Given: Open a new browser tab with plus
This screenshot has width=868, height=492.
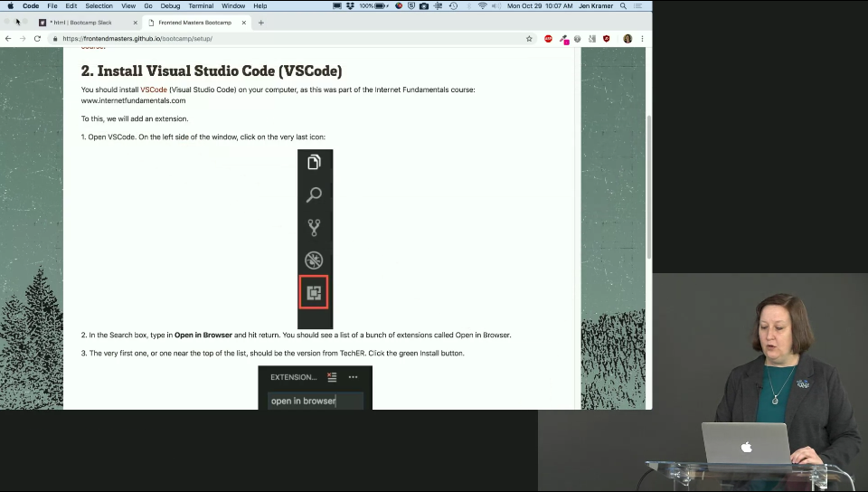Looking at the screenshot, I should (x=261, y=23).
